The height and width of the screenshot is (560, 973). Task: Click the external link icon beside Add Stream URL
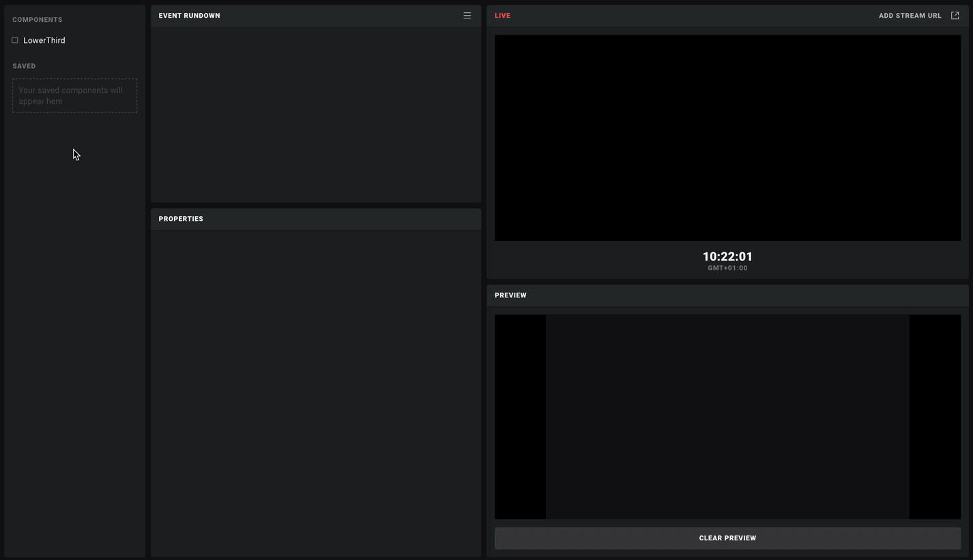click(x=955, y=16)
